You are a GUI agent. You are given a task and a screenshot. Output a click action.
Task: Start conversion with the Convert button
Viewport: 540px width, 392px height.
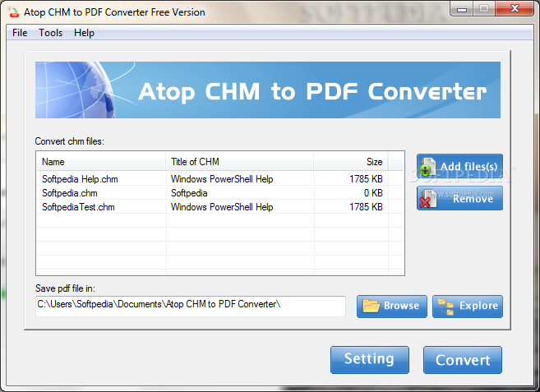pyautogui.click(x=463, y=360)
